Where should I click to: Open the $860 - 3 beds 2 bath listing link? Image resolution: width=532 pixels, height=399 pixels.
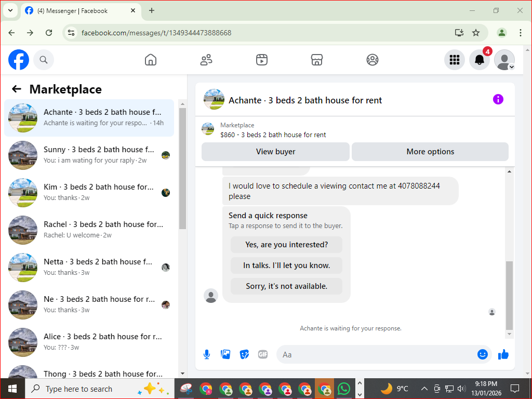pos(273,135)
